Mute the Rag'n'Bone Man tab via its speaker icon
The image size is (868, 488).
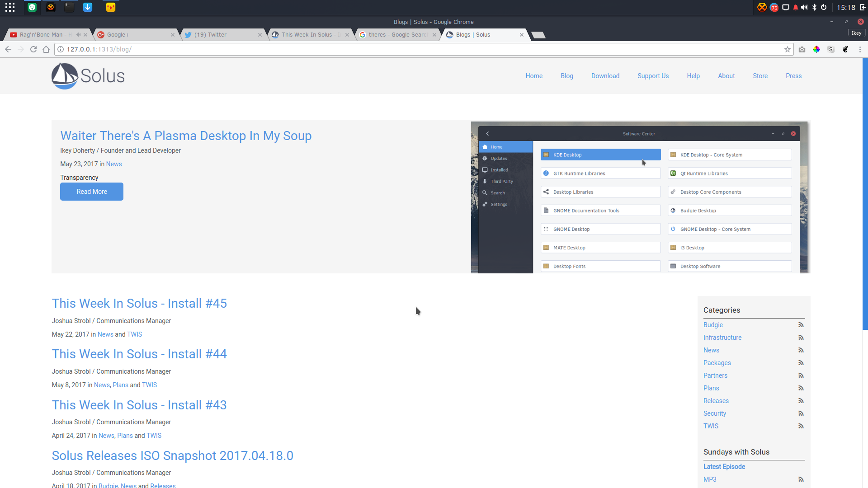[x=78, y=35]
